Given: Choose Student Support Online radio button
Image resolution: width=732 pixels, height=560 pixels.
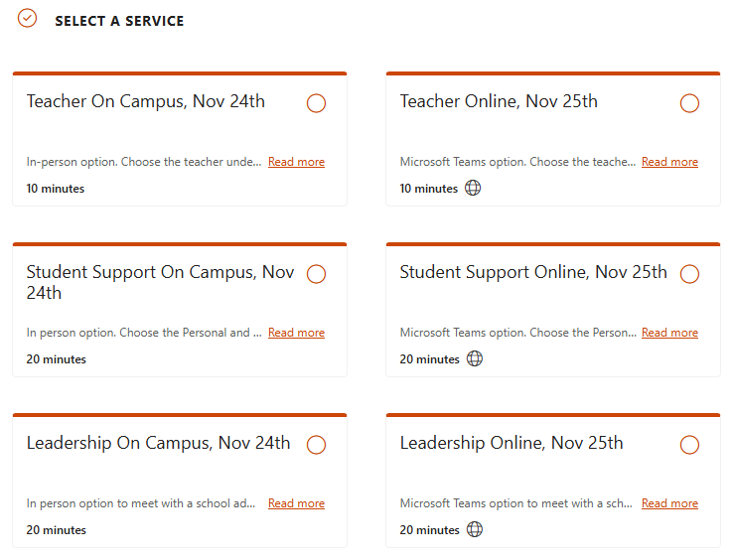Looking at the screenshot, I should click(689, 274).
